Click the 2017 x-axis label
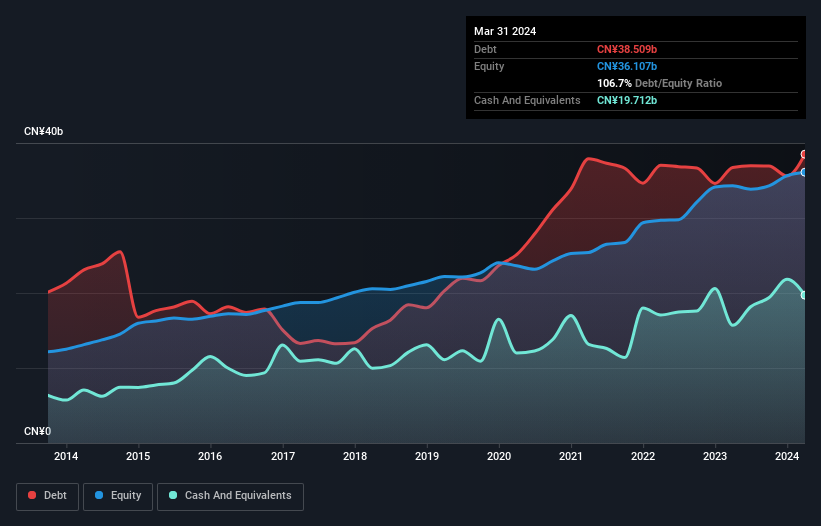The image size is (821, 526). click(283, 456)
